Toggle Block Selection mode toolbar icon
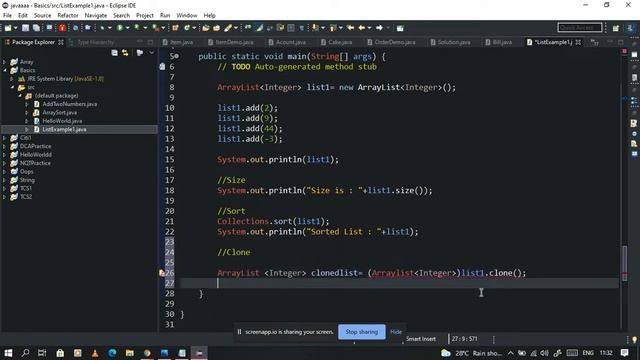Image resolution: width=640 pixels, height=360 pixels. 291,28
